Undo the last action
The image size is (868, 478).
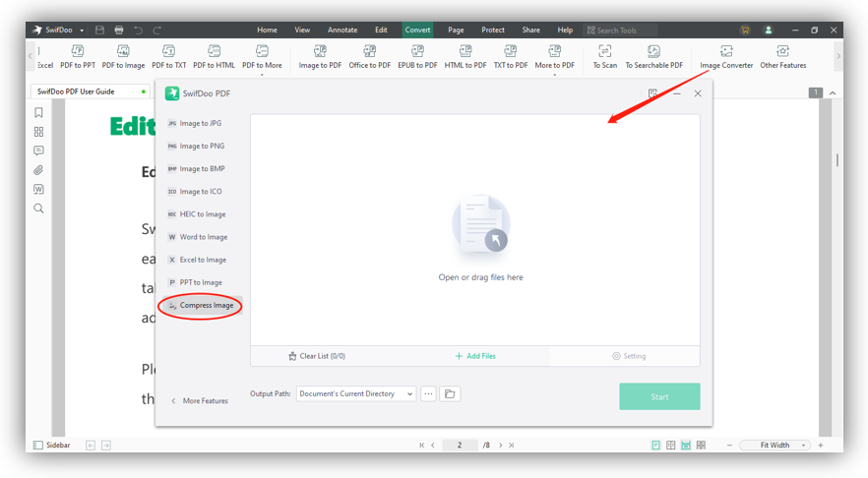coord(138,30)
